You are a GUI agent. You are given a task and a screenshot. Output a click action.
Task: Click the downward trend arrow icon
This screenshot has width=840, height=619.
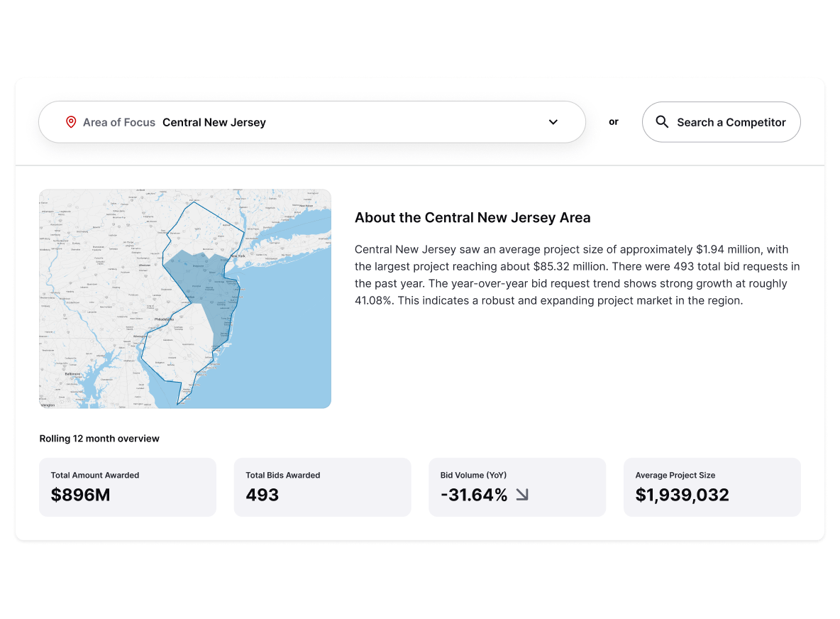(x=522, y=495)
